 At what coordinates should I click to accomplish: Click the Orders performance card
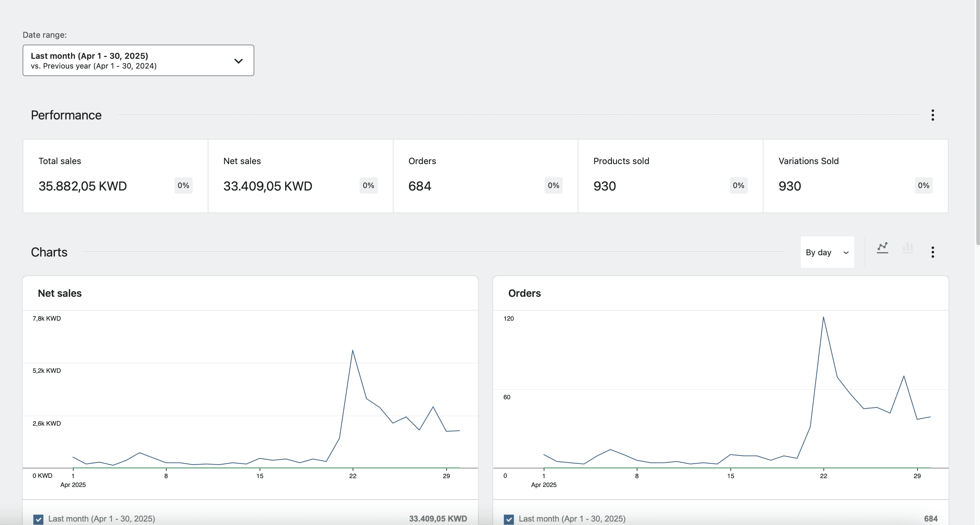coord(485,176)
